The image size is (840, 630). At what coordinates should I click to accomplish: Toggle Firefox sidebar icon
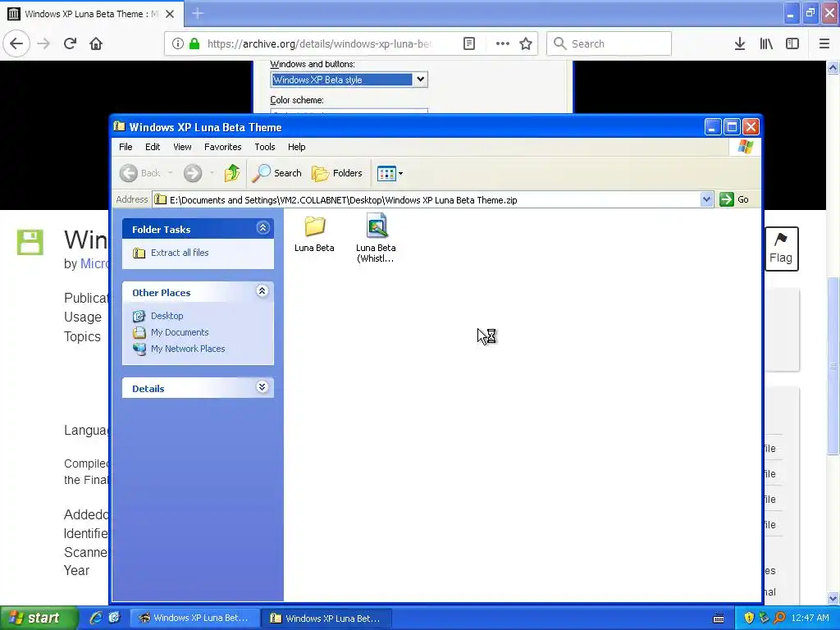[x=792, y=43]
